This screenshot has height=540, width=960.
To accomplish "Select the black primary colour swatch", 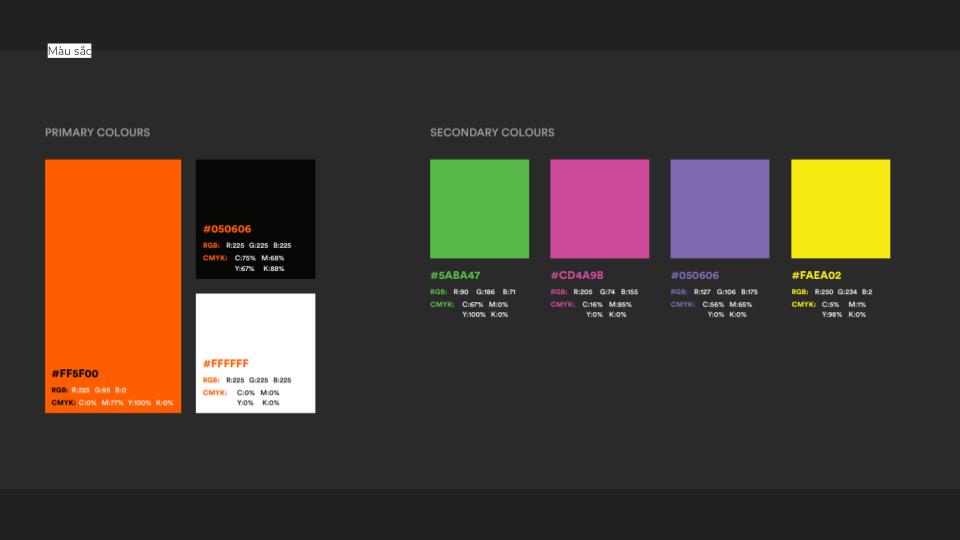I will pos(255,190).
